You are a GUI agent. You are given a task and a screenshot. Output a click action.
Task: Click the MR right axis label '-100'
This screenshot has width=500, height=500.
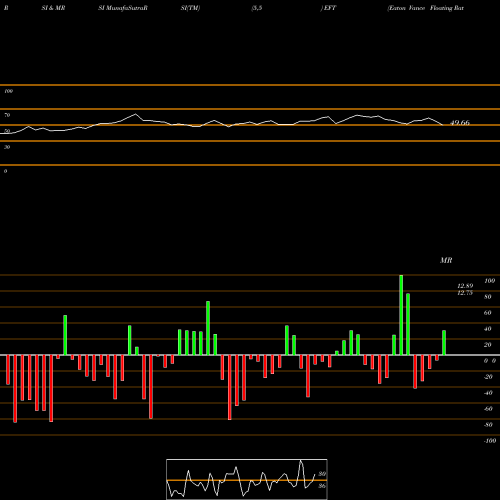click(490, 441)
